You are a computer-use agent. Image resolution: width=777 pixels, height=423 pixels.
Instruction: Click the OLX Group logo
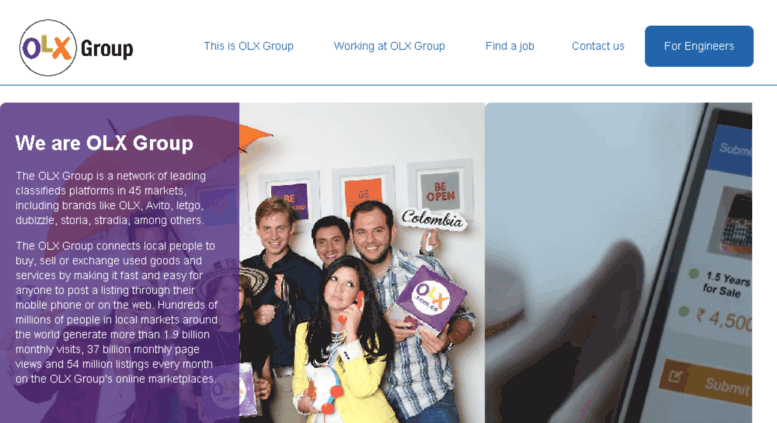pos(76,48)
